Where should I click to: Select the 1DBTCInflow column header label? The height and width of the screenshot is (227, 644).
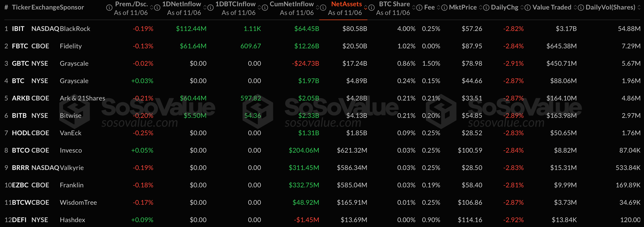coord(236,4)
